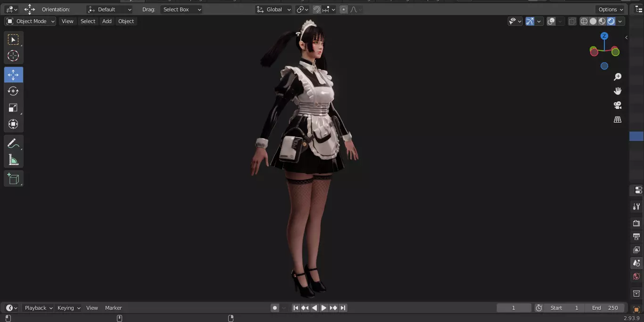Viewport: 644px width, 322px height.
Task: Click the zoom magnifier viewport icon
Action: (x=618, y=77)
